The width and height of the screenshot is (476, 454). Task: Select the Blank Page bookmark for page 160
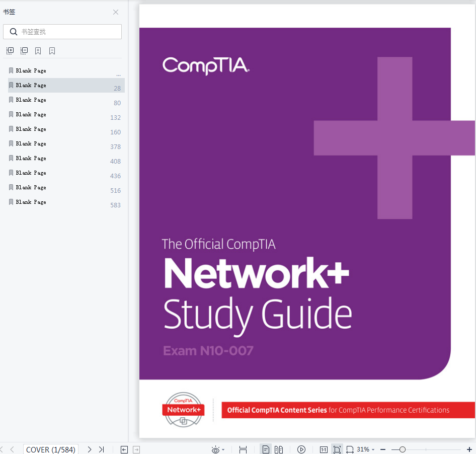tap(66, 129)
